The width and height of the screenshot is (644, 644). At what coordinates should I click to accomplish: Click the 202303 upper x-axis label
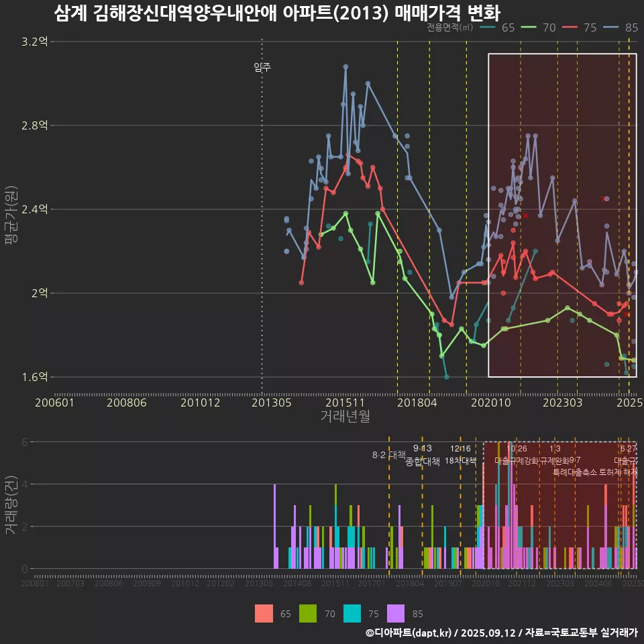click(563, 402)
